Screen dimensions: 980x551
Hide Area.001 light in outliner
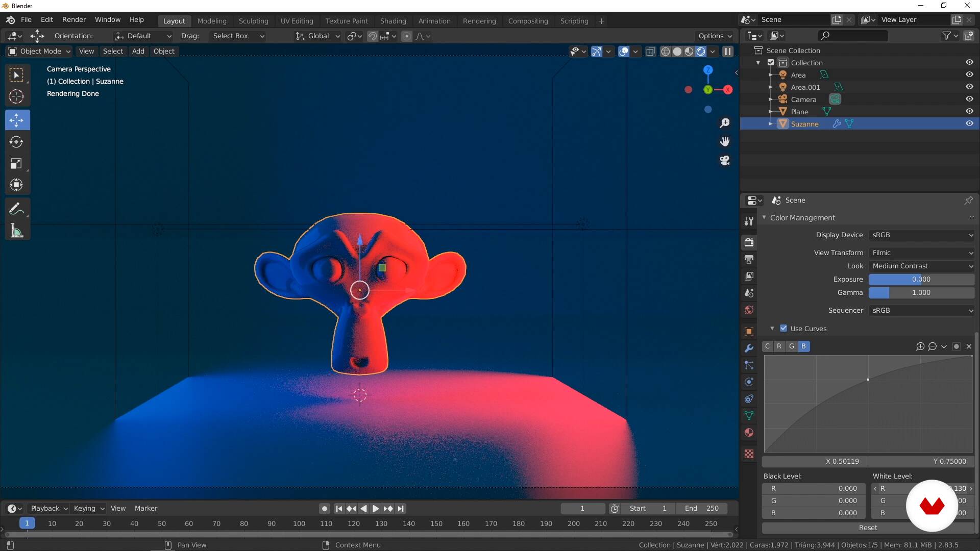(969, 87)
